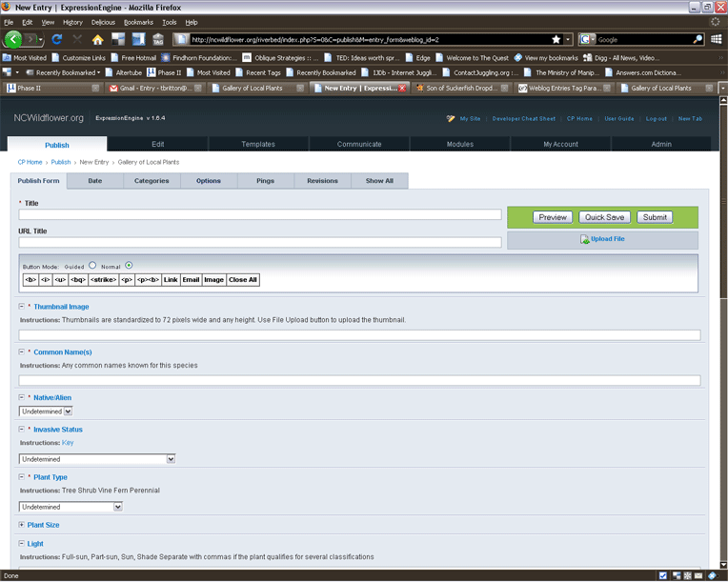The width and height of the screenshot is (728, 582).
Task: Click the Upload File icon
Action: (x=585, y=239)
